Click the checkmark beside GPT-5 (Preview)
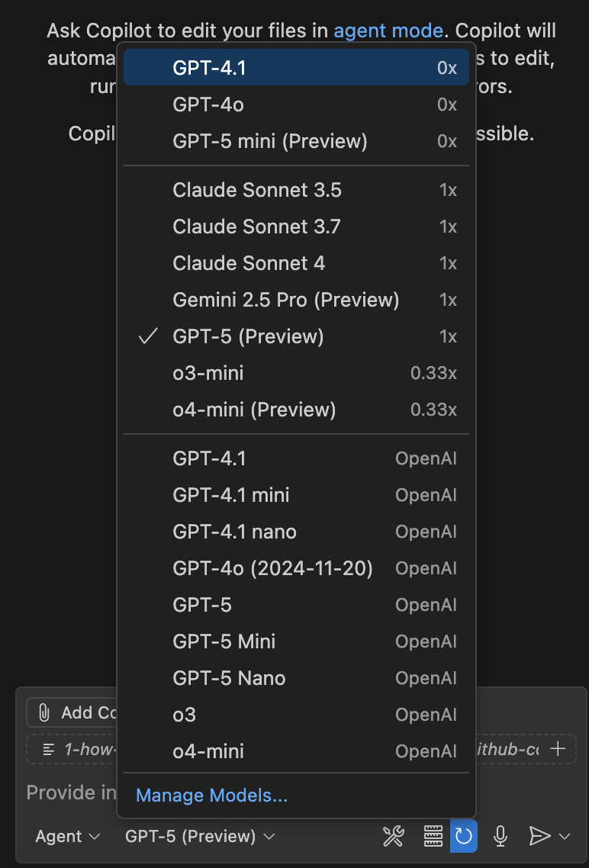 click(x=148, y=336)
